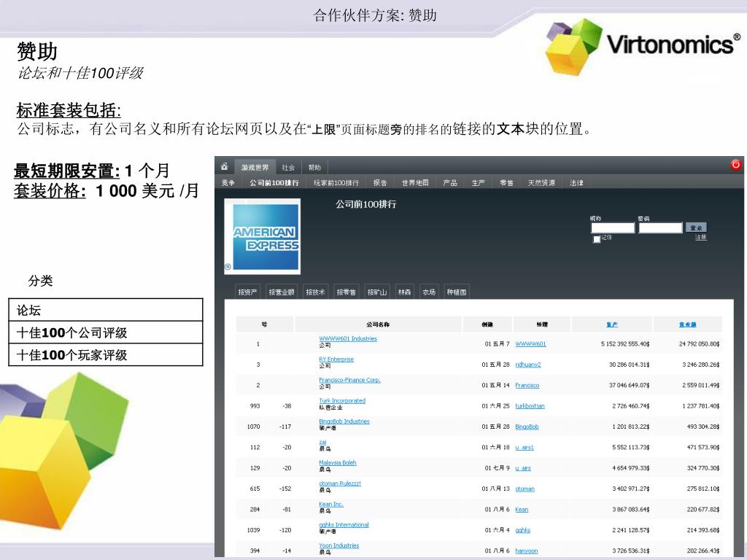Screen dimensions: 747x560
Task: Select the 公司前100排行 submenu item
Action: [274, 183]
